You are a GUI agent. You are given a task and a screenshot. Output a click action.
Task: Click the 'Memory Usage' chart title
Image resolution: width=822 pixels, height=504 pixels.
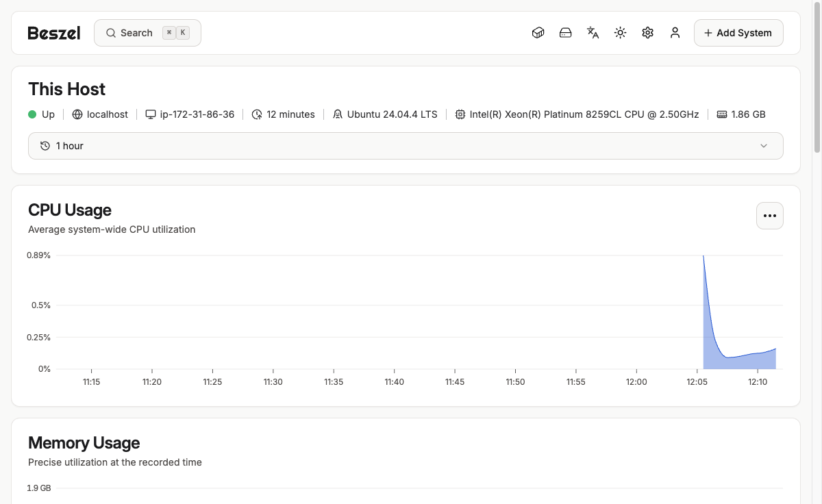click(84, 442)
